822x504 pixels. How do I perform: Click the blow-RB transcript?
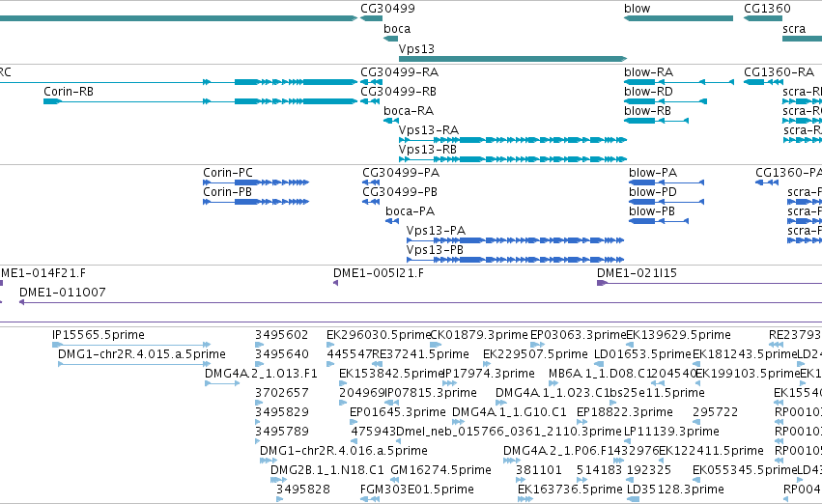click(x=656, y=121)
